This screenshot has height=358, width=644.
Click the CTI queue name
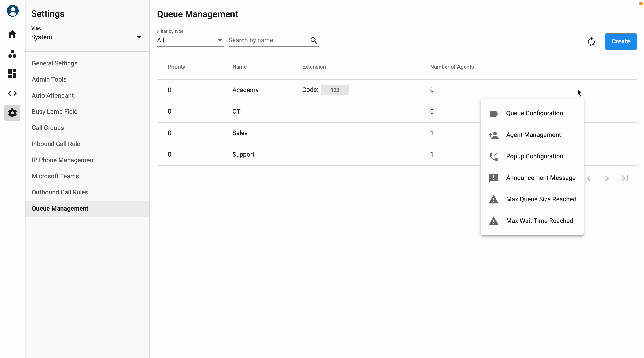[x=237, y=112]
